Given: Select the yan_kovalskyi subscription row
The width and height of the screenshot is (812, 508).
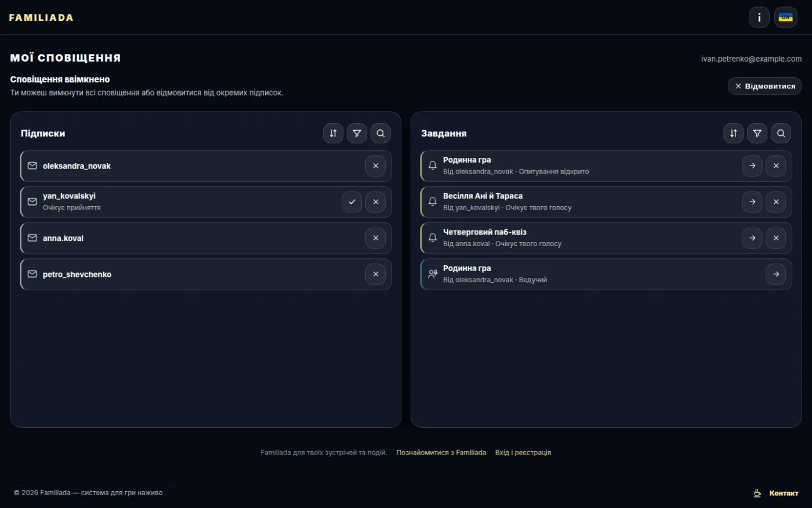Looking at the screenshot, I should [x=206, y=202].
